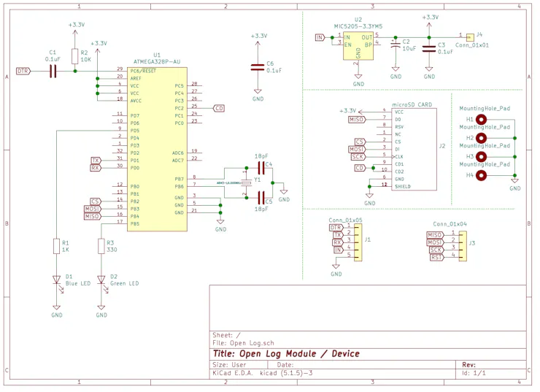540x392 pixels.
Task: Click the 'Conn_01x04' label above J3
Action: 450,224
